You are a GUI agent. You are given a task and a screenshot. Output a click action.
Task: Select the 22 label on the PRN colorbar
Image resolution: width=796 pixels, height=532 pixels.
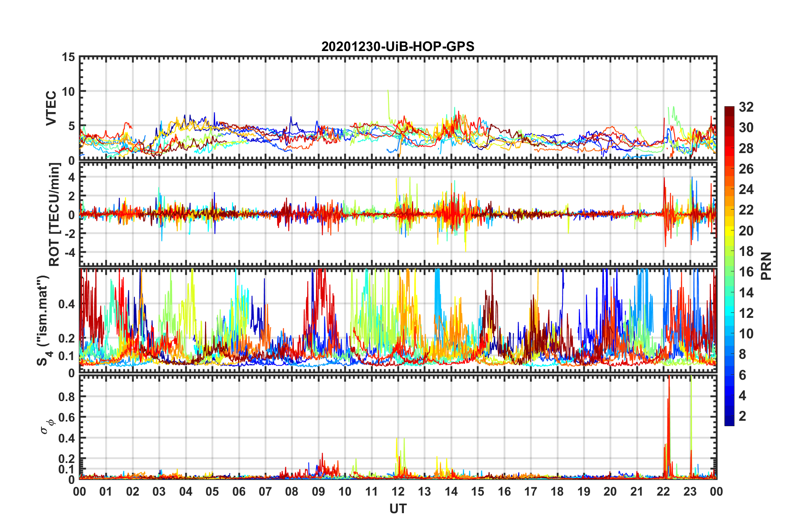pos(746,210)
